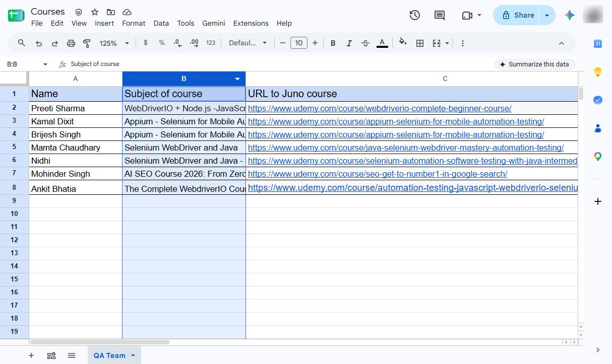Click Summarize this data

point(534,64)
